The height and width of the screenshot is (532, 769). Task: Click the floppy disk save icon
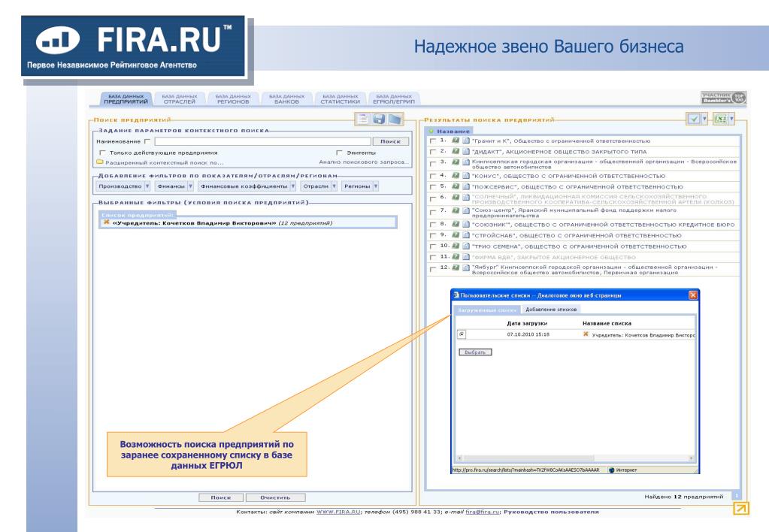(379, 119)
